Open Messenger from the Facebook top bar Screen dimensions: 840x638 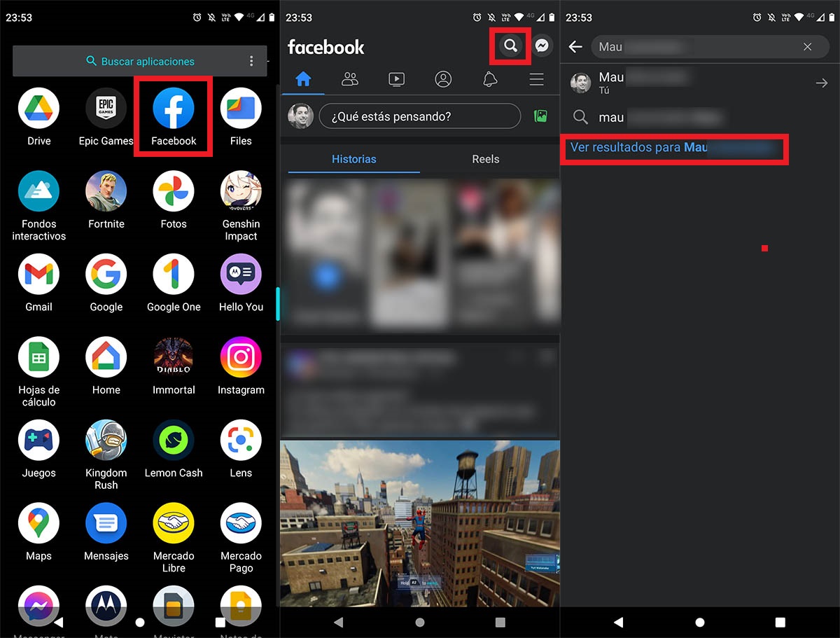point(541,46)
